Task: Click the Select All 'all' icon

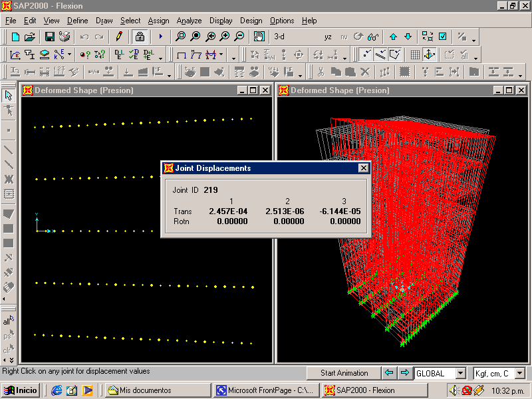Action: tap(9, 321)
